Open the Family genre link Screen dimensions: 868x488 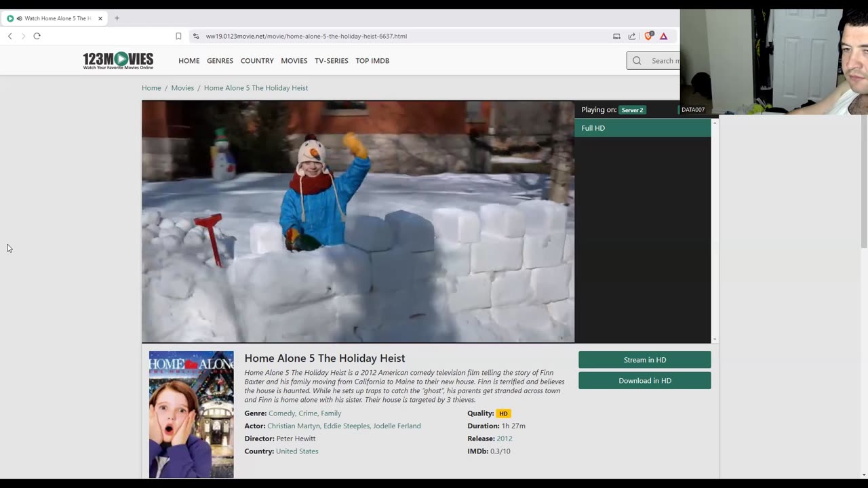pos(331,413)
